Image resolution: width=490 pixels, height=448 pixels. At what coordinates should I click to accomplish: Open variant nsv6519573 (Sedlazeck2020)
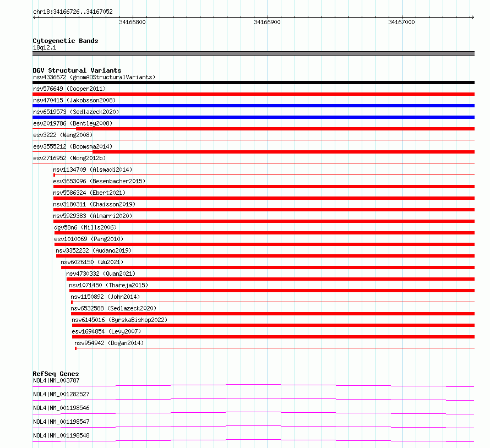point(76,112)
